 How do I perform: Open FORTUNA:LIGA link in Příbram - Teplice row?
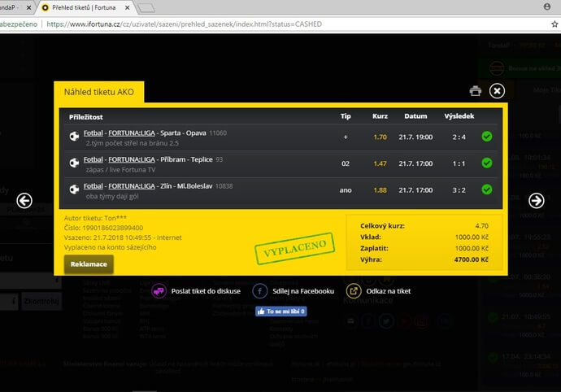132,159
